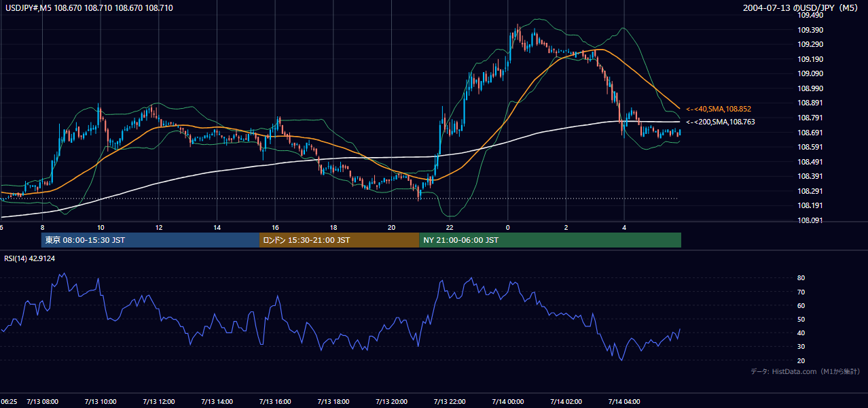The height and width of the screenshot is (408, 868).
Task: Click the 7/13 20:00 bottom time label
Action: 392,401
